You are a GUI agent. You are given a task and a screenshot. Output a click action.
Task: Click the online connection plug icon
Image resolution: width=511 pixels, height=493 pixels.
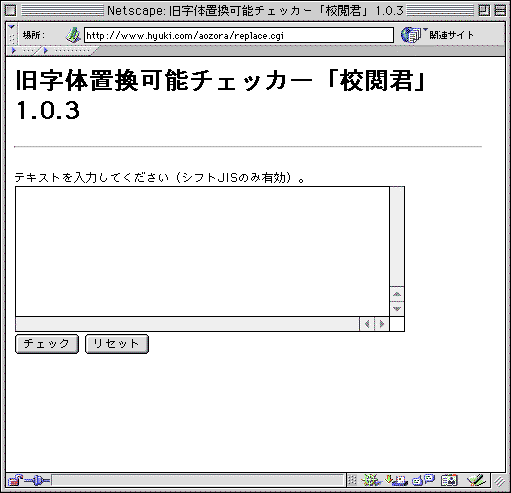pyautogui.click(x=37, y=480)
